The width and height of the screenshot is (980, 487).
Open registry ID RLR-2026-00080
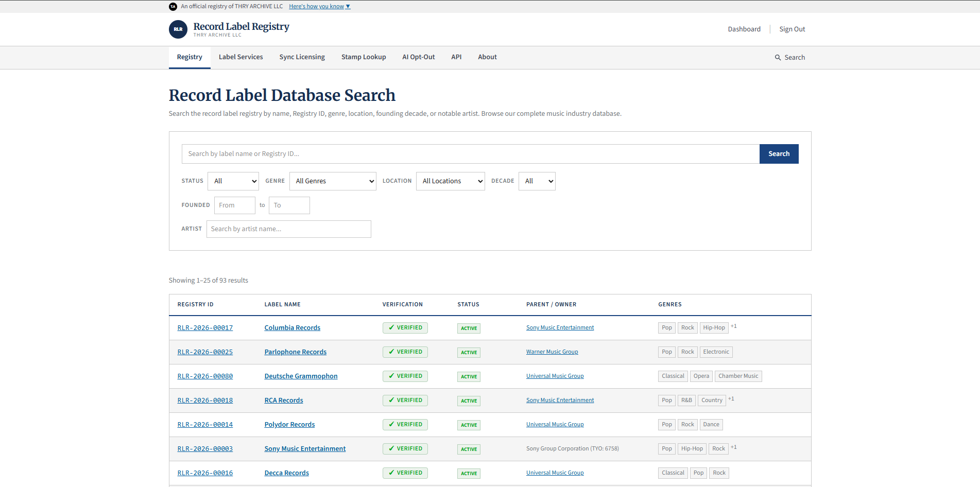(205, 376)
